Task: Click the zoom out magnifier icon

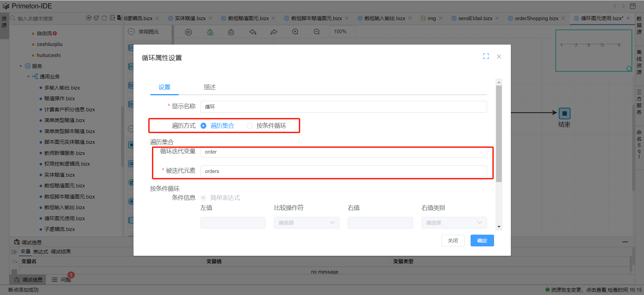Action: (316, 32)
